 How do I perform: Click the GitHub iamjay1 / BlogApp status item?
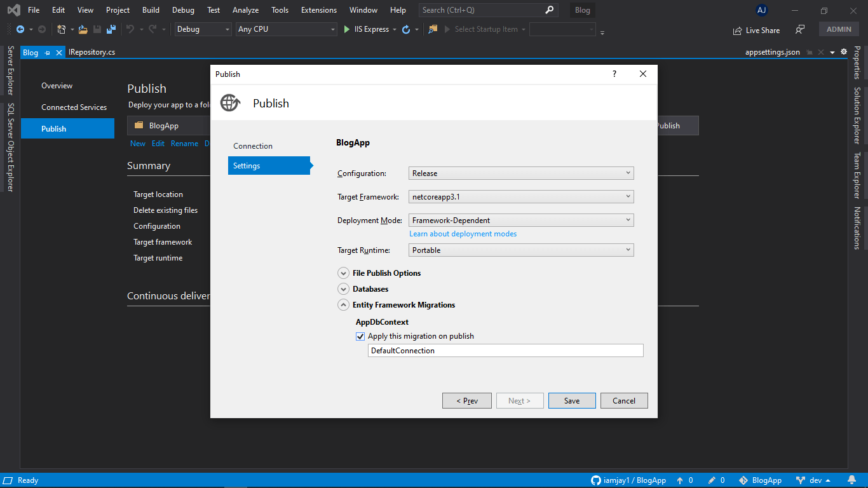628,480
